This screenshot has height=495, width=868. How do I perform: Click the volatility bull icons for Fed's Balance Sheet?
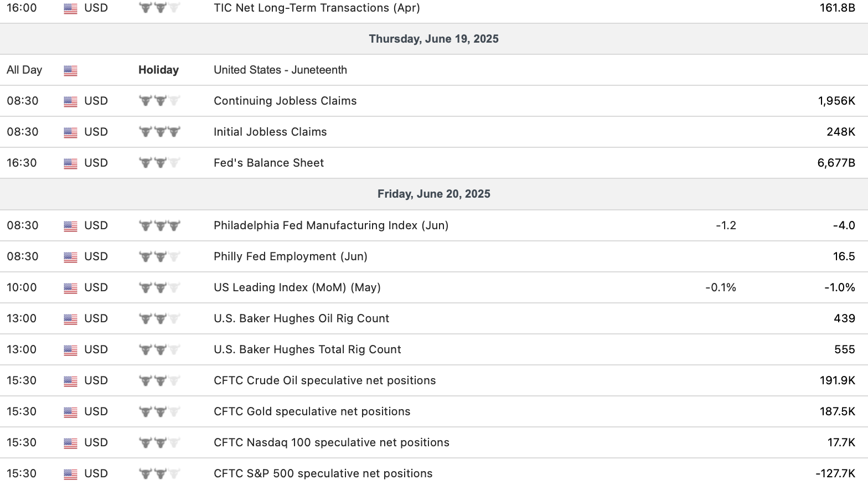pos(159,163)
